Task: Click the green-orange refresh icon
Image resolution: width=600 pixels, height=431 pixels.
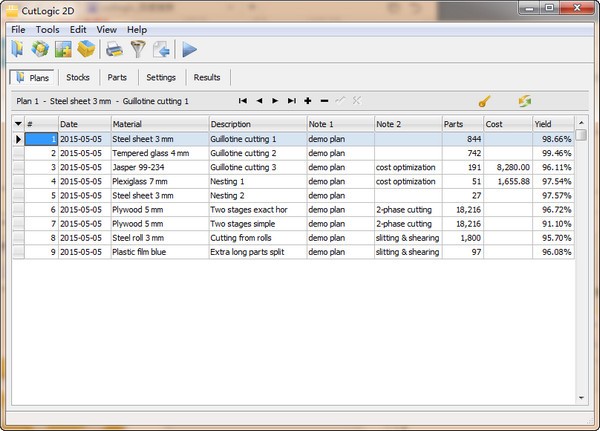Action: click(524, 101)
